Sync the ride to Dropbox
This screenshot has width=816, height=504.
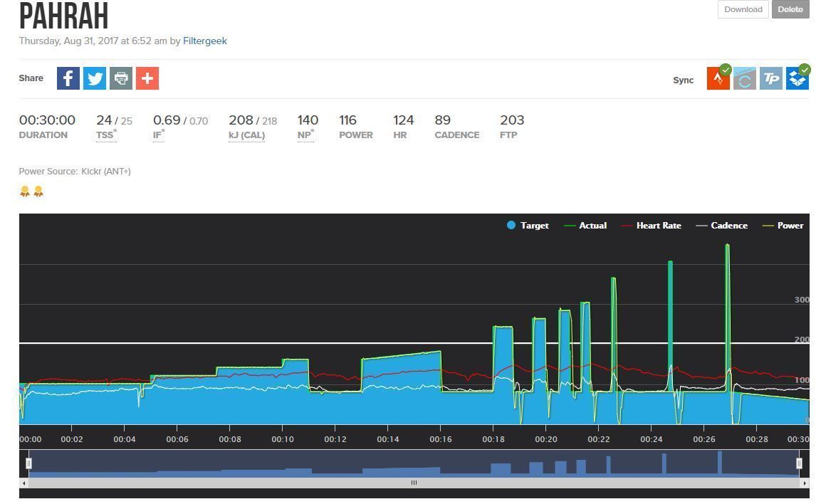pos(797,79)
